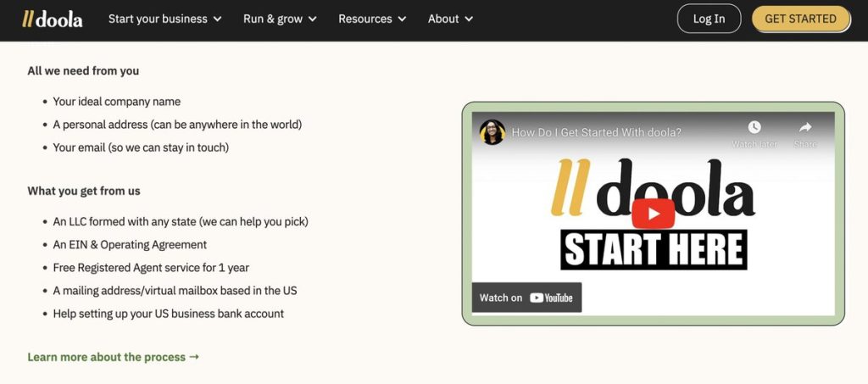Screen dimensions: 868x384
Task: Open video title How Do I Get Started With doola?
Action: pyautogui.click(x=596, y=133)
